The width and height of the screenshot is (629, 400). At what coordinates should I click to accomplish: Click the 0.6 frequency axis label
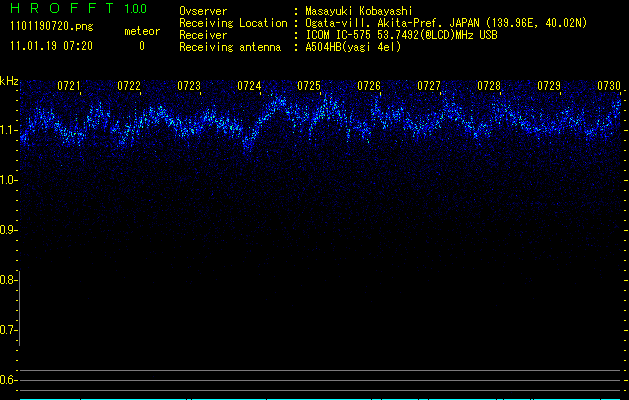tap(8, 380)
